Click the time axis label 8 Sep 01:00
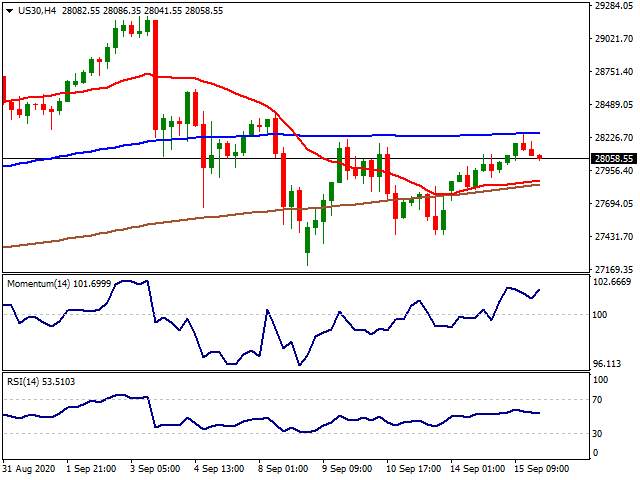640x480 pixels. click(283, 468)
